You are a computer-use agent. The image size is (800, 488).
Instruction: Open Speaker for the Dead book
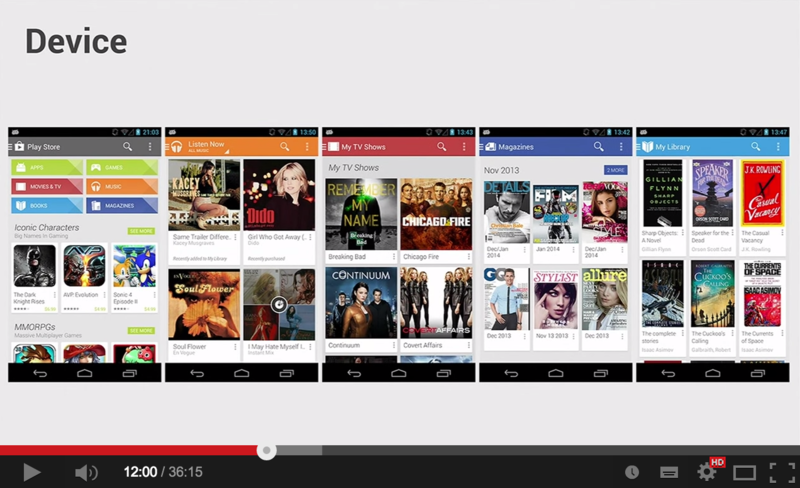tap(713, 193)
